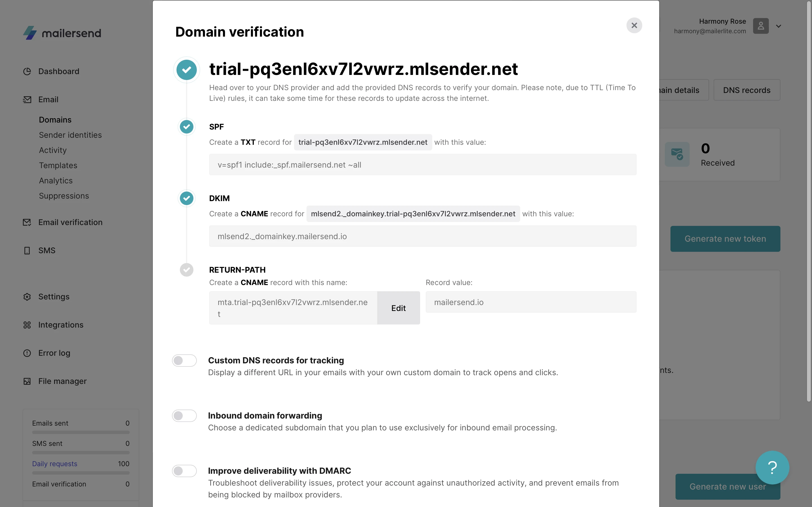Click the SMS phone icon
Screen dimensions: 812x507
(x=27, y=250)
